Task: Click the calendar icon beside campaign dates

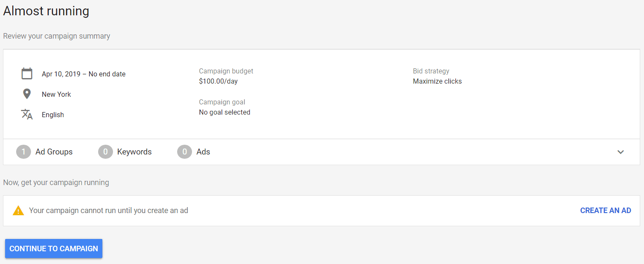Action: [x=27, y=73]
